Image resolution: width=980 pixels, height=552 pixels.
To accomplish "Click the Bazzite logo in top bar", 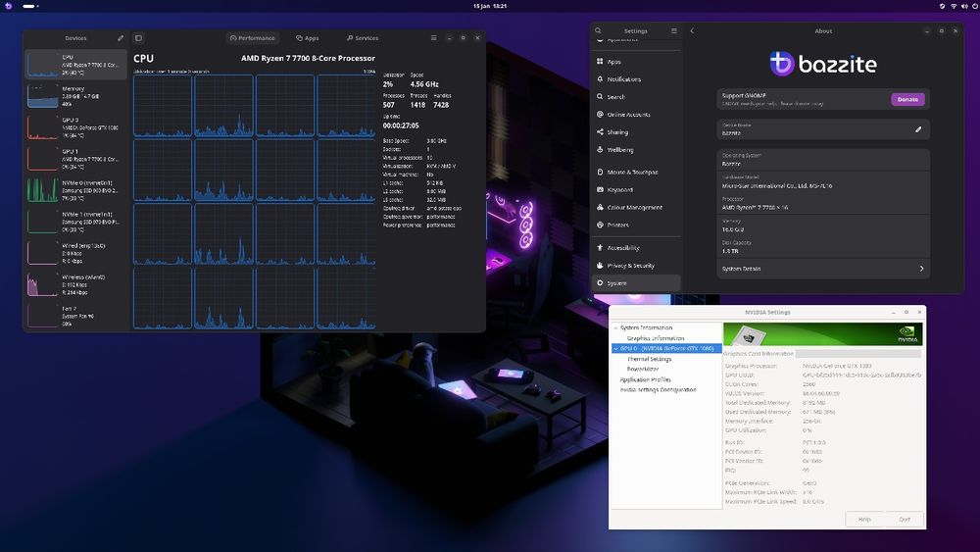I will click(9, 6).
